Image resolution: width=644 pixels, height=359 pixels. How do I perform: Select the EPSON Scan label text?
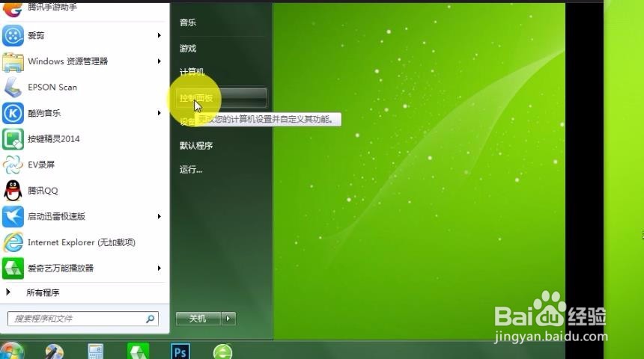point(52,88)
